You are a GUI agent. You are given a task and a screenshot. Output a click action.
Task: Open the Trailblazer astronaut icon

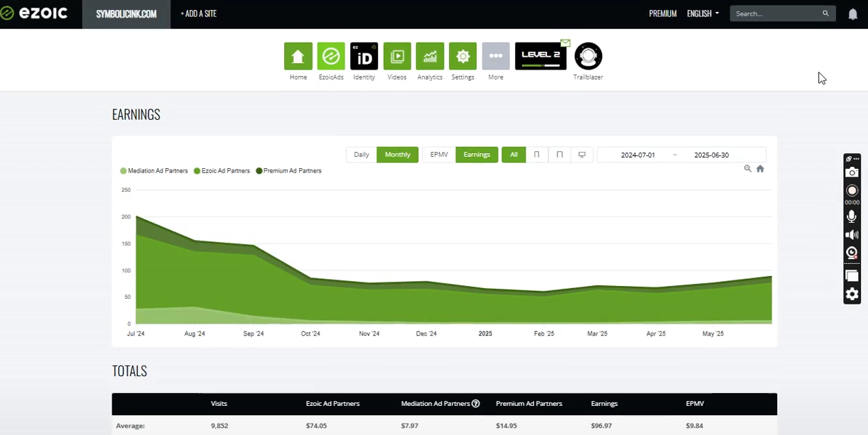pos(588,56)
